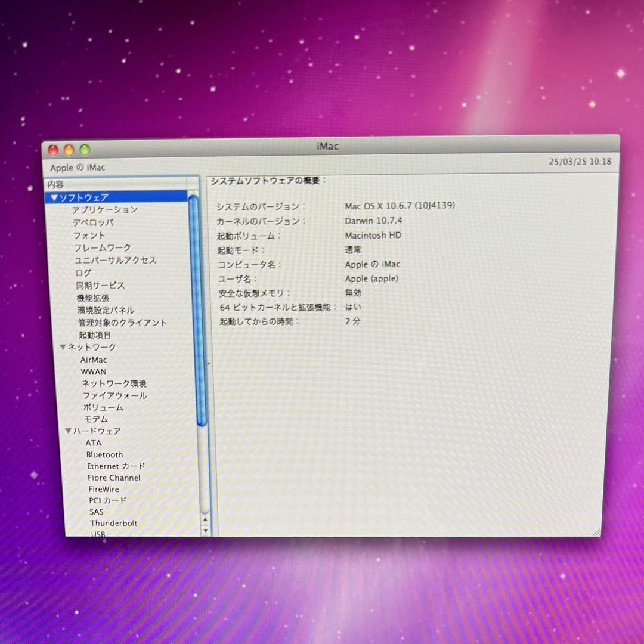This screenshot has width=644, height=644.
Task: Select ネットワーク環境 in the sidebar
Action: click(x=114, y=383)
